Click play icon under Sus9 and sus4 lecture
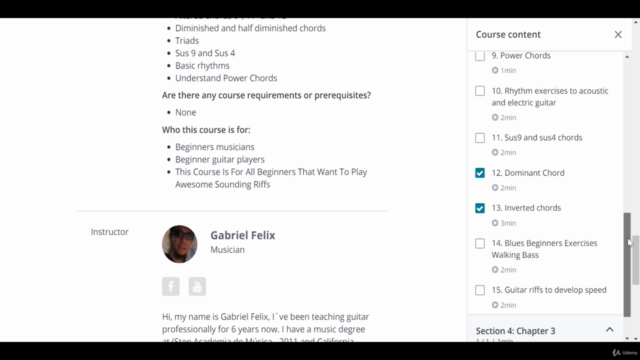 tap(495, 153)
